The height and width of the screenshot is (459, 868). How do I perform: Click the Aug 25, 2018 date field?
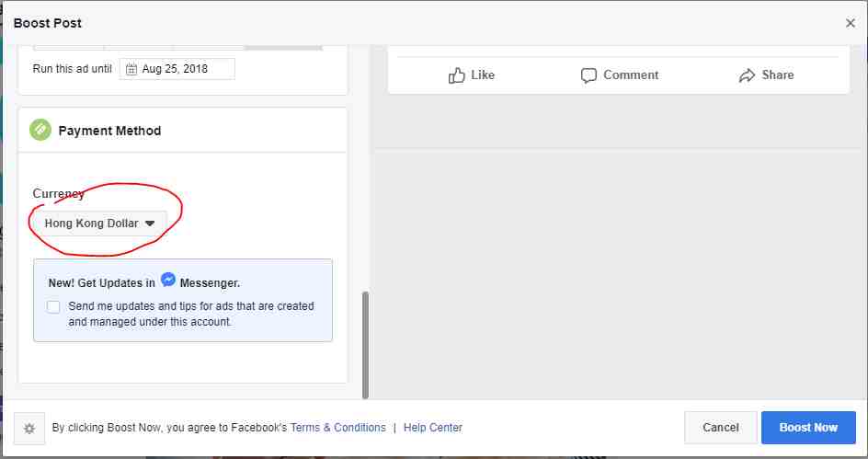tap(177, 69)
